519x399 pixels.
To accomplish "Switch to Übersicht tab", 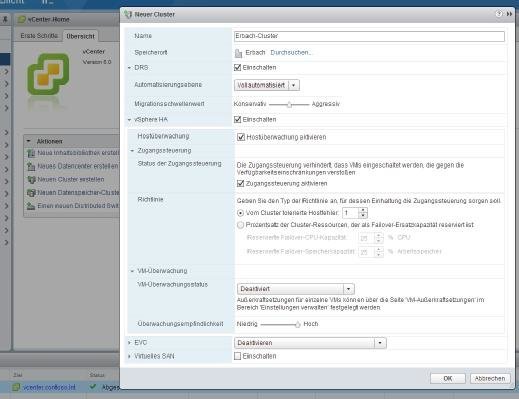I will (x=80, y=36).
